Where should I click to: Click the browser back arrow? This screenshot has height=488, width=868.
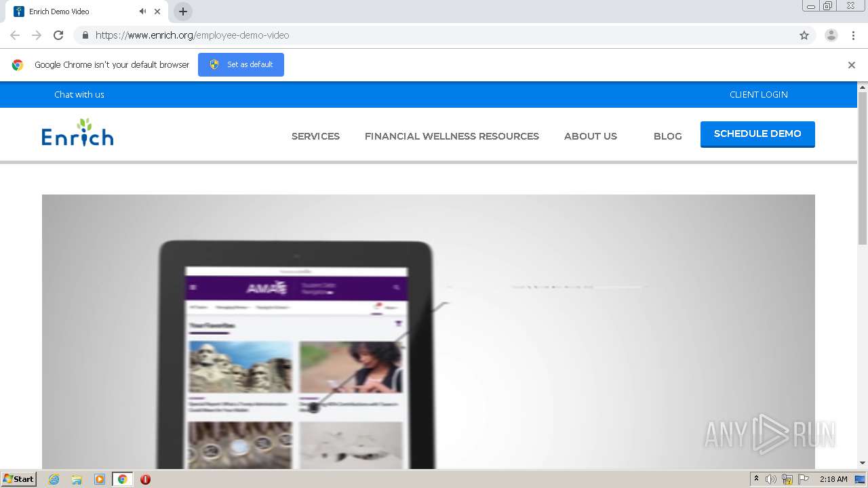[x=15, y=35]
